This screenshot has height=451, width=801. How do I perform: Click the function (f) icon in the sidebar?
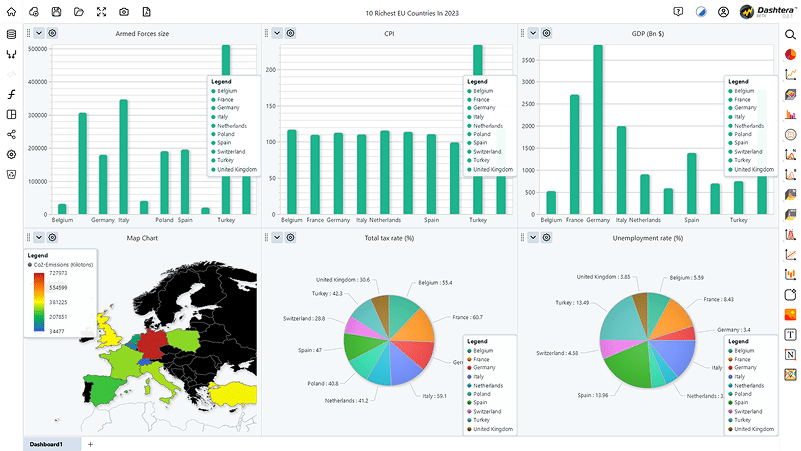pos(12,94)
